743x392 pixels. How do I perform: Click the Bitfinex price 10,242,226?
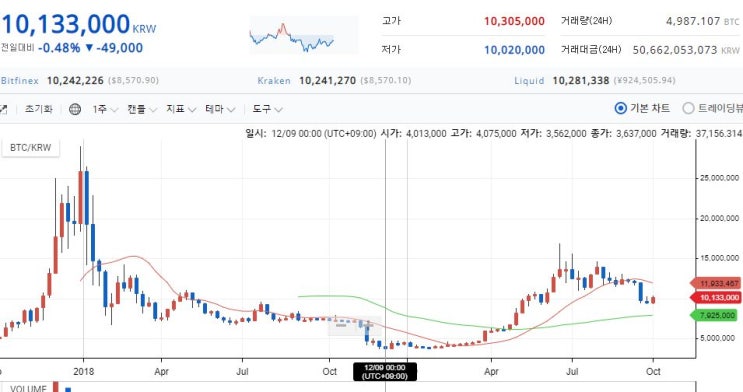point(75,81)
